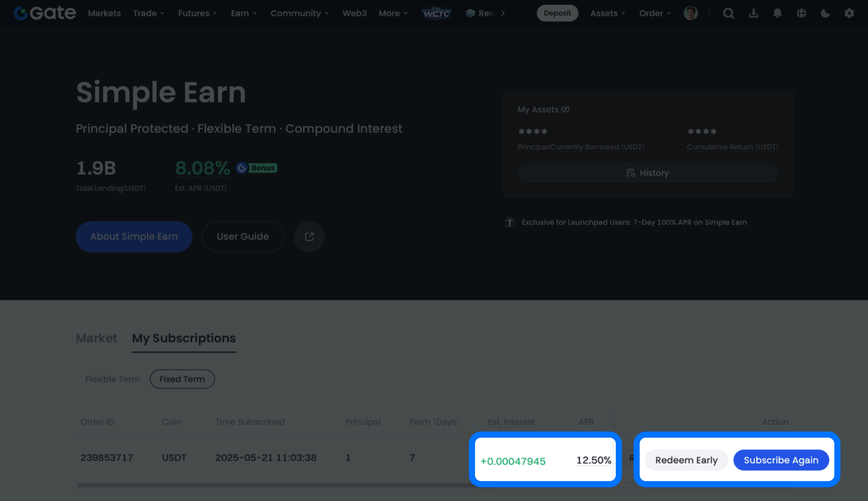
Task: Toggle dark mode moon icon
Action: point(825,13)
